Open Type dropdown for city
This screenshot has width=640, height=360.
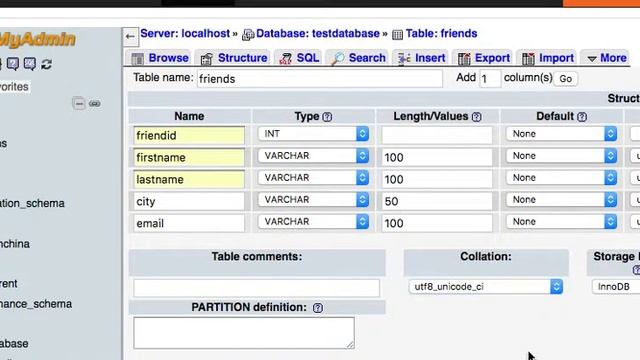click(x=313, y=200)
